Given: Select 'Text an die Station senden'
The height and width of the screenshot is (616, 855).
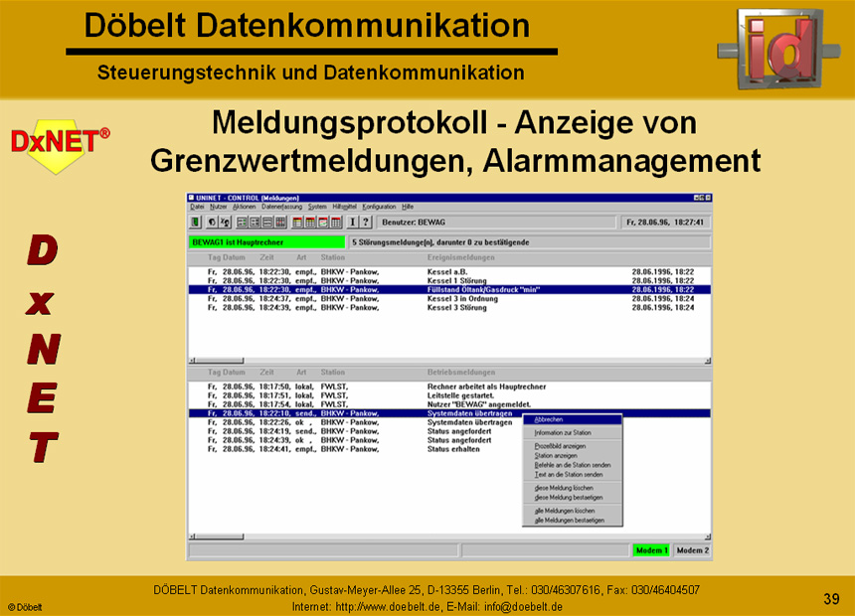Looking at the screenshot, I should click(x=572, y=475).
